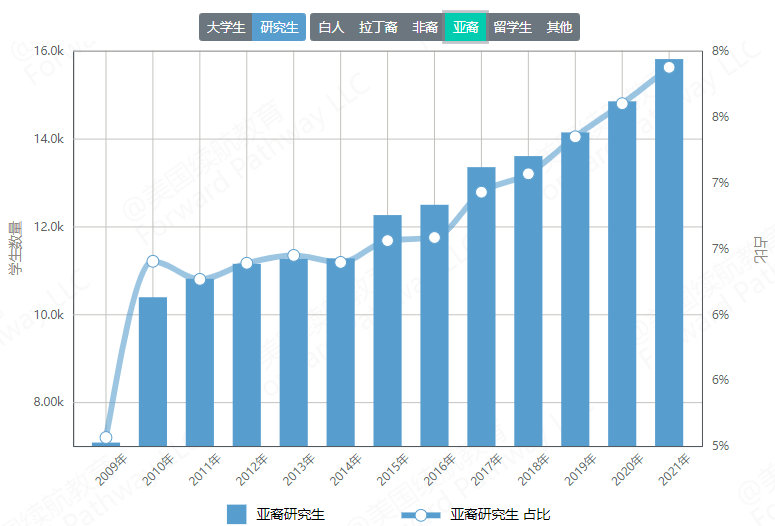Viewport: 775px width, 526px height.
Task: Click the line legend circle marker
Action: click(421, 515)
